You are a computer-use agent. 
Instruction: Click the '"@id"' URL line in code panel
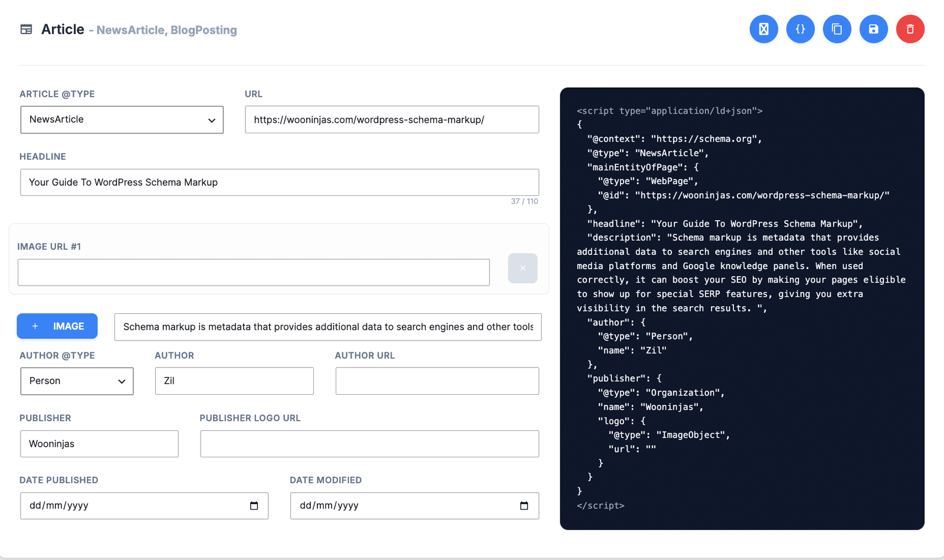(743, 195)
